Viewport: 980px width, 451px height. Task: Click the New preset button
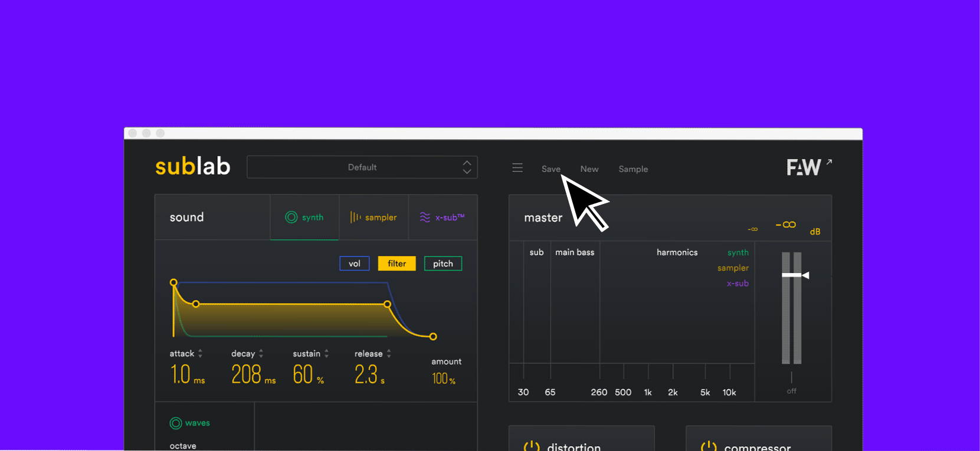tap(589, 169)
